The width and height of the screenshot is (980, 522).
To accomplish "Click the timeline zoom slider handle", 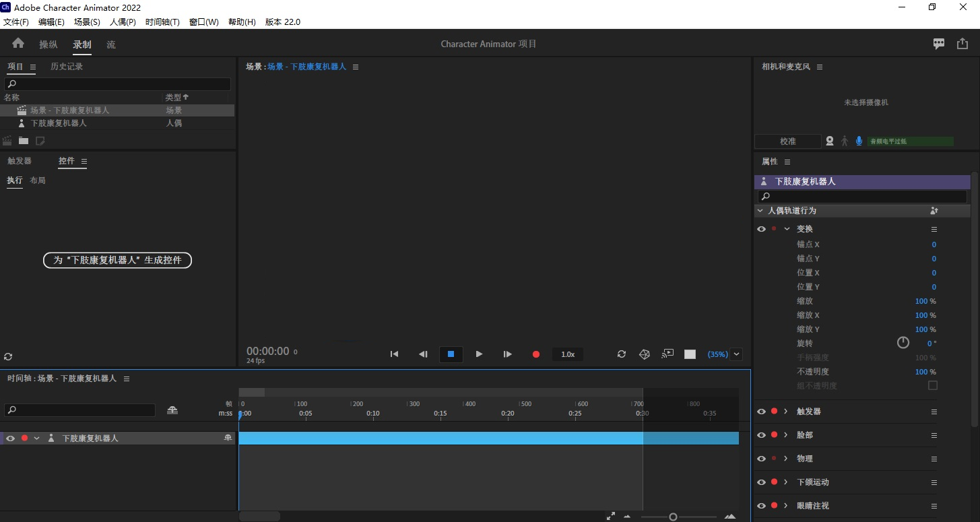I will click(x=673, y=517).
